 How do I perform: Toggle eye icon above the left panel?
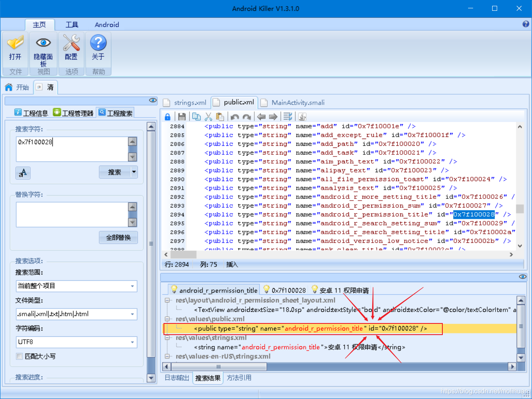(153, 100)
